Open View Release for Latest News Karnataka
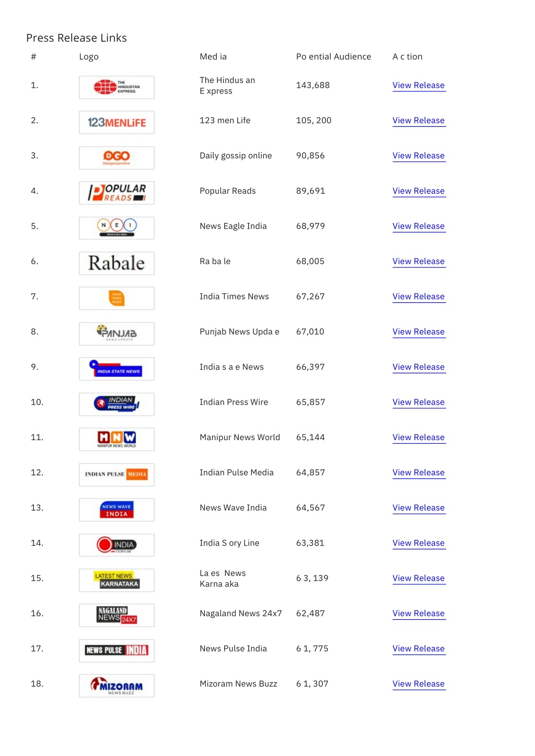Image resolution: width=535 pixels, height=756 pixels. coord(418,578)
